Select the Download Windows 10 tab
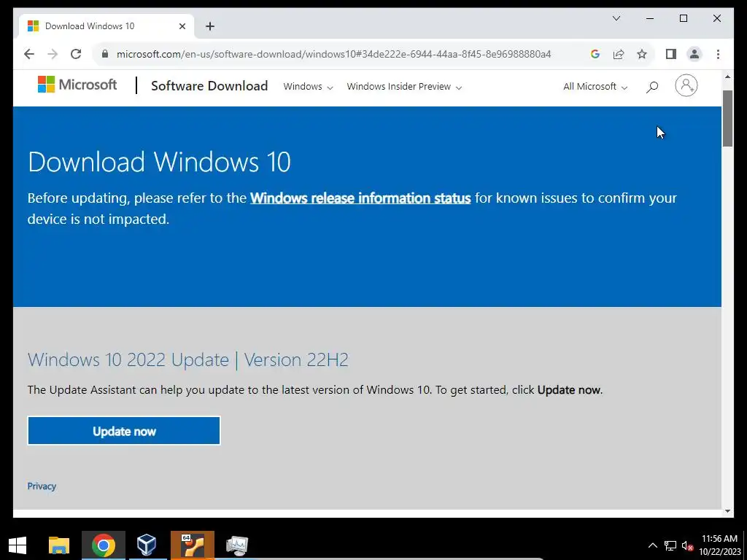This screenshot has width=747, height=560. (x=107, y=26)
